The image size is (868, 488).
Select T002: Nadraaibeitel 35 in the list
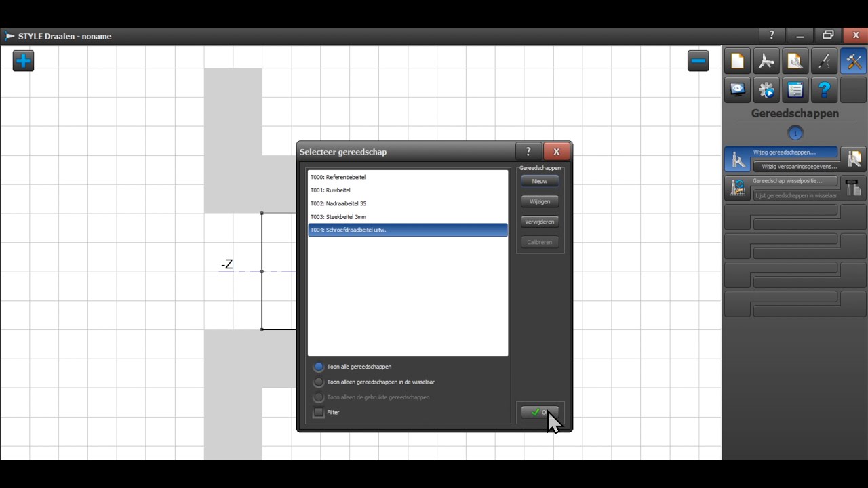[408, 203]
